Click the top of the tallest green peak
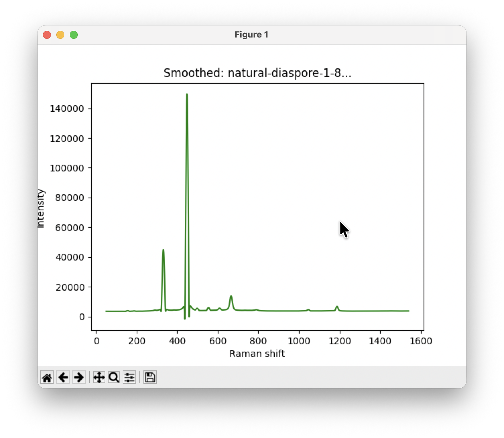Screen dimensions: 504x438 (187, 94)
